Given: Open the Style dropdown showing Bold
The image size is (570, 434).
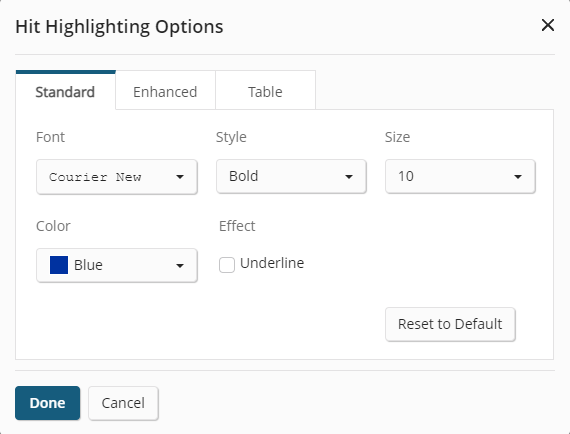Looking at the screenshot, I should [x=291, y=176].
